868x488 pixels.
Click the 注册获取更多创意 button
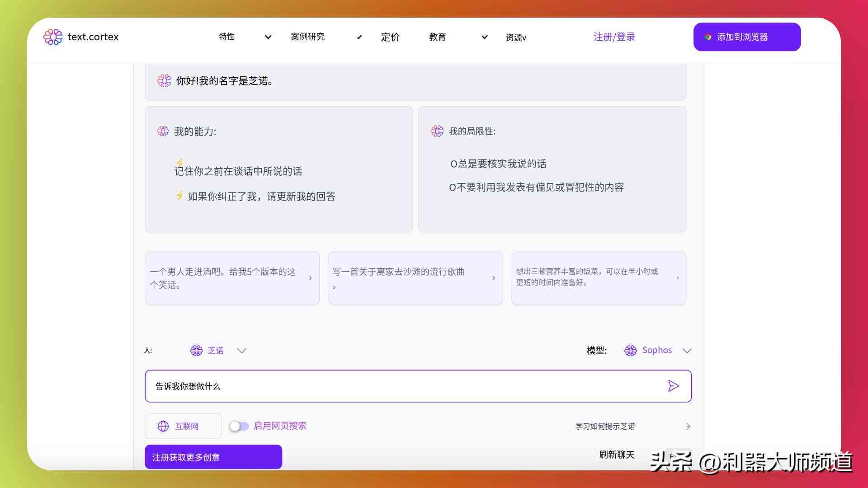[x=213, y=457]
